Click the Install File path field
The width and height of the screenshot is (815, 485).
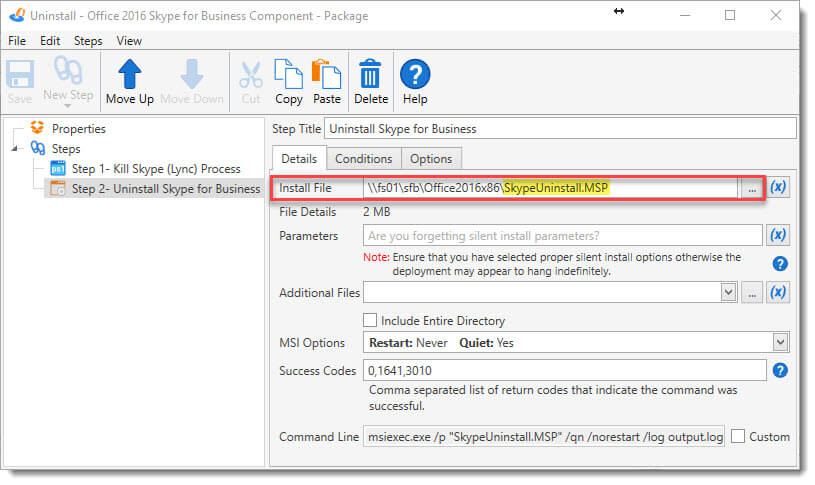tap(550, 188)
